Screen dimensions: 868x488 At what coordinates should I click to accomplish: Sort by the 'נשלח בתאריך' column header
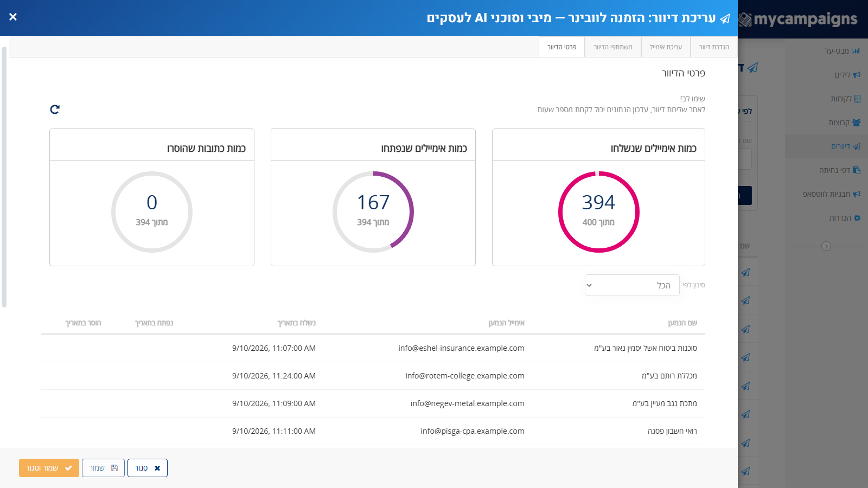tap(297, 323)
